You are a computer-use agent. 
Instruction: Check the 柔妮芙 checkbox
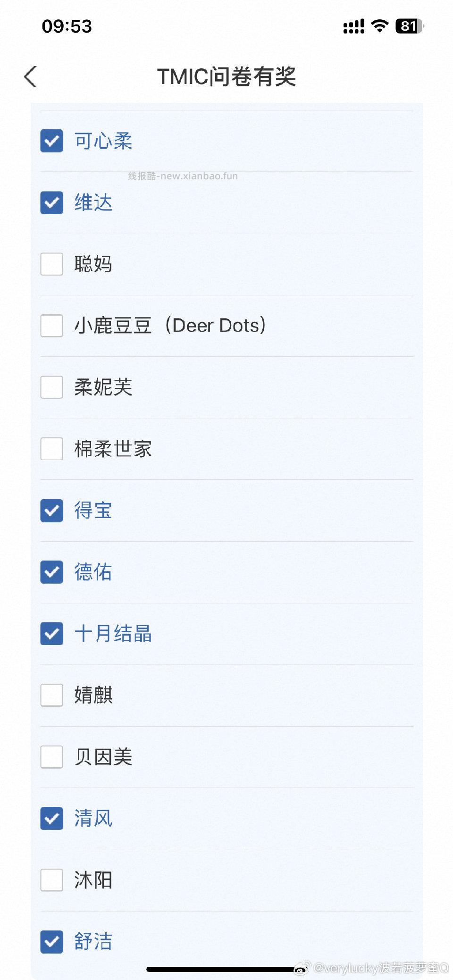pos(51,387)
